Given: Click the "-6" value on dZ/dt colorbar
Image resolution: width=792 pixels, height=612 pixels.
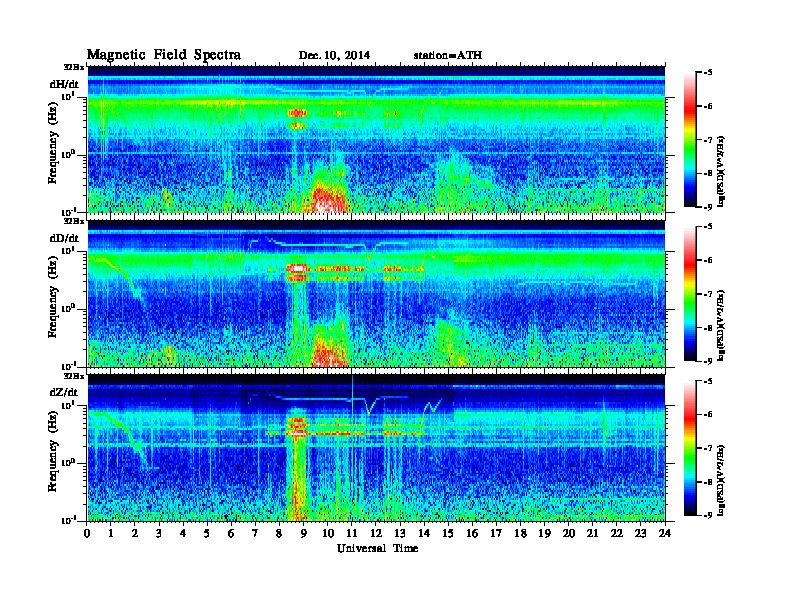Looking at the screenshot, I should (708, 415).
